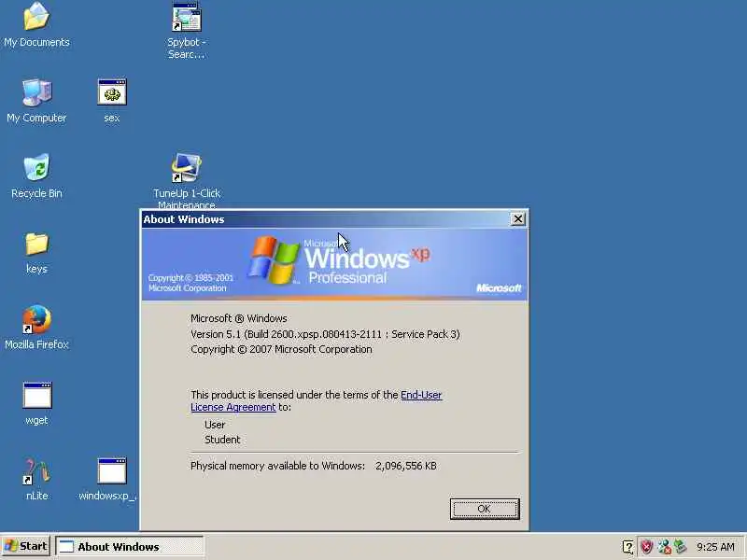Click the organization name 'Student'
The image size is (747, 560).
click(x=222, y=440)
